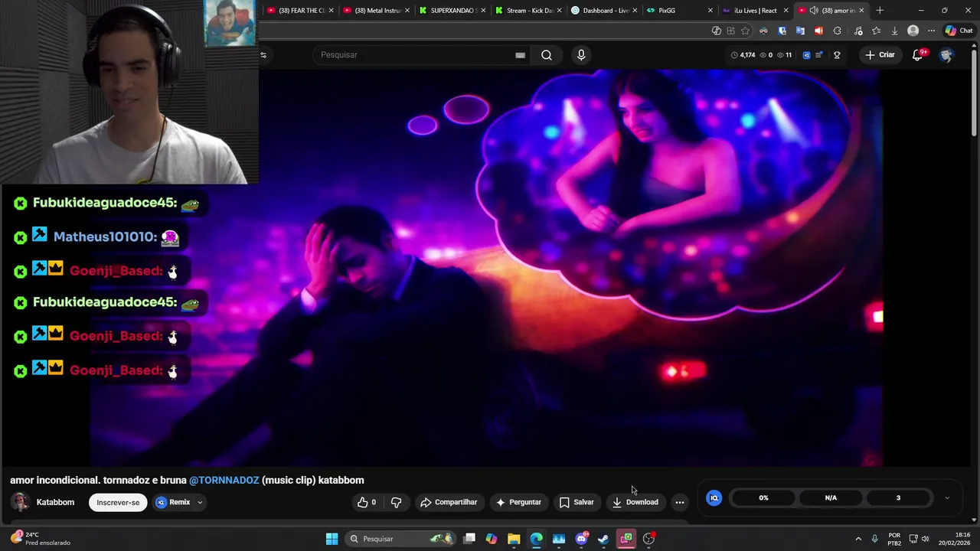Open the list icon next to the vidIQ badge
Image resolution: width=980 pixels, height=551 pixels.
[819, 55]
